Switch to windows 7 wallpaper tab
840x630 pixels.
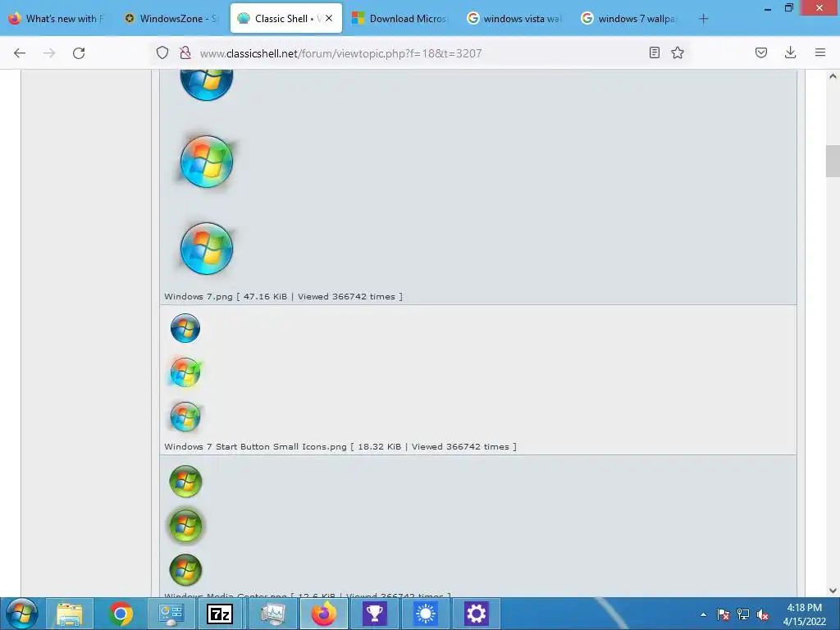629,19
